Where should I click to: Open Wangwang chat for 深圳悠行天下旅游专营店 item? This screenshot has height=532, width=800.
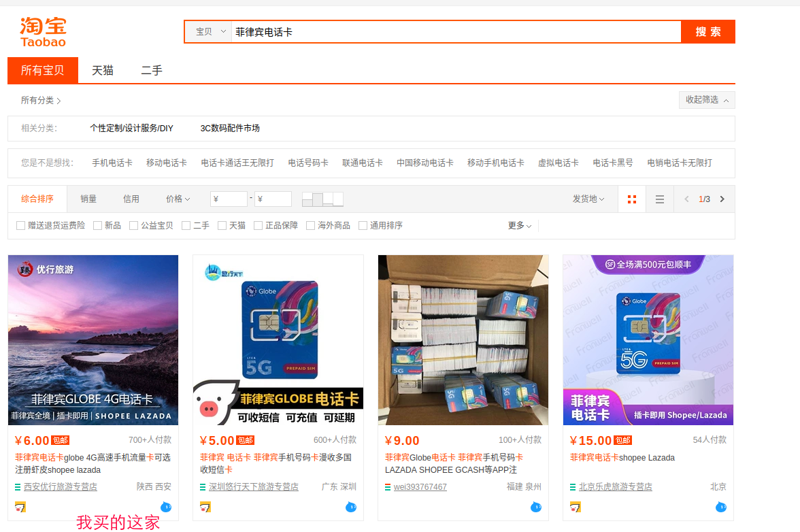tap(351, 507)
